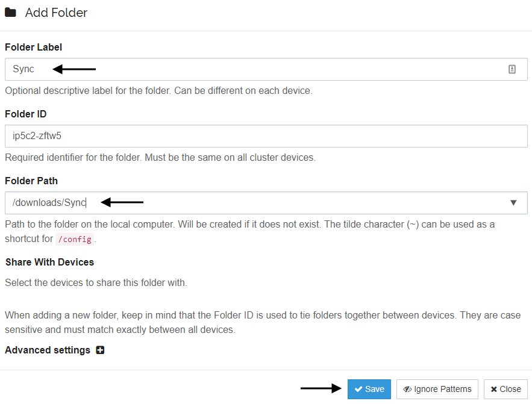Image resolution: width=532 pixels, height=404 pixels.
Task: Save the new folder configuration
Action: (369, 389)
